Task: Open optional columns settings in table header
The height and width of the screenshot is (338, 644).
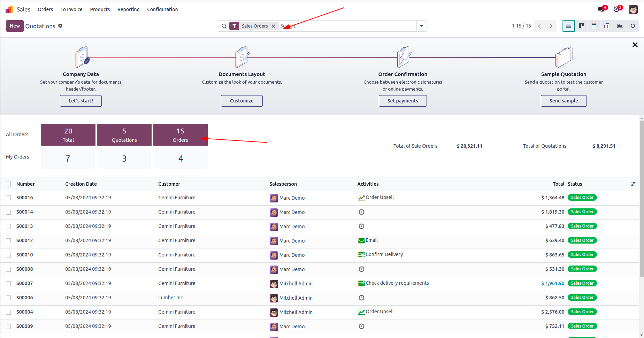Action: [x=633, y=184]
